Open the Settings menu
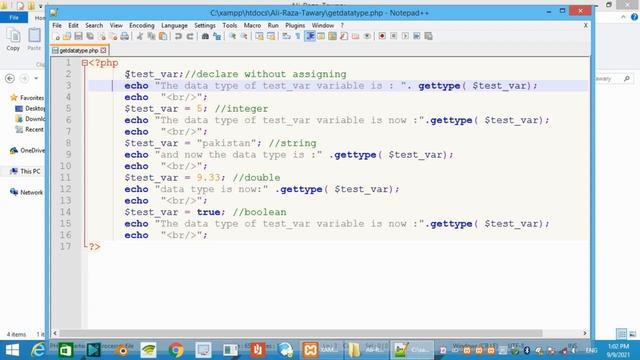 (x=204, y=25)
